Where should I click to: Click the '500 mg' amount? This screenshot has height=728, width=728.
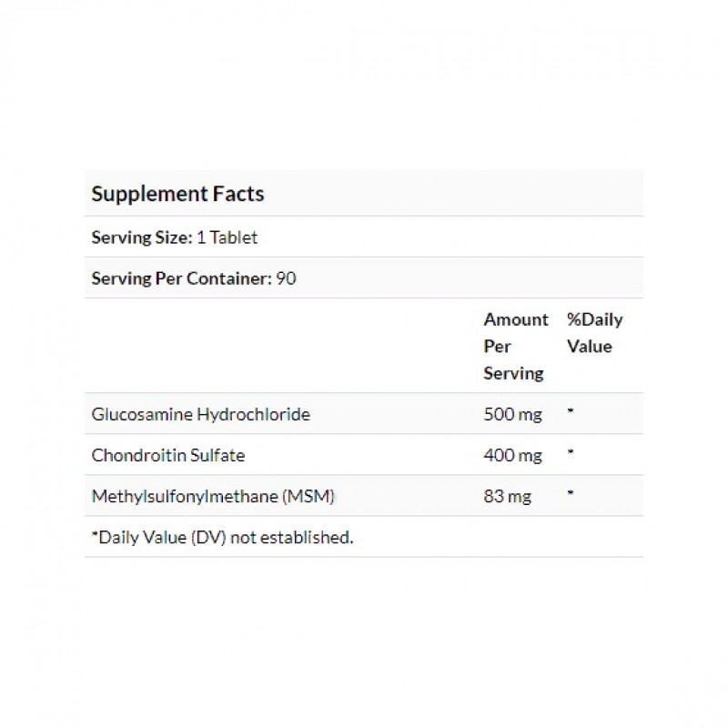(x=512, y=415)
